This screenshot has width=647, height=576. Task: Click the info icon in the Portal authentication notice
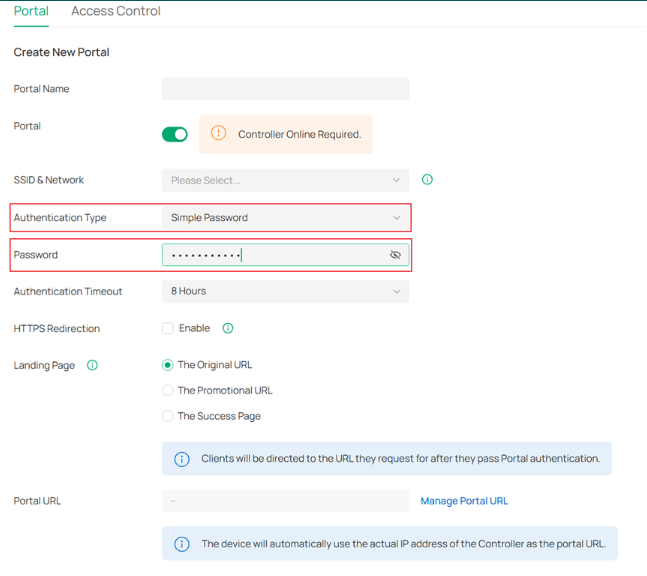(182, 459)
